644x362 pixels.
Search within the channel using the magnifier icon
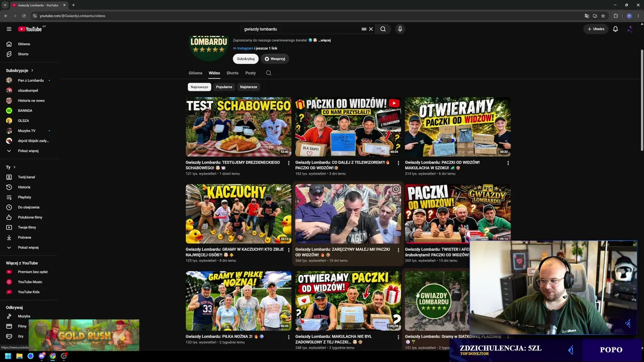269,73
